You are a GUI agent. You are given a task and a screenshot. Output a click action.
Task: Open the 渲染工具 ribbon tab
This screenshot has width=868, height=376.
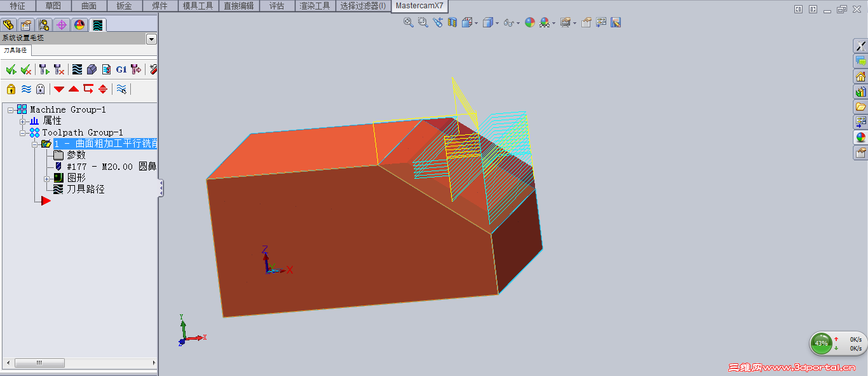pyautogui.click(x=315, y=6)
